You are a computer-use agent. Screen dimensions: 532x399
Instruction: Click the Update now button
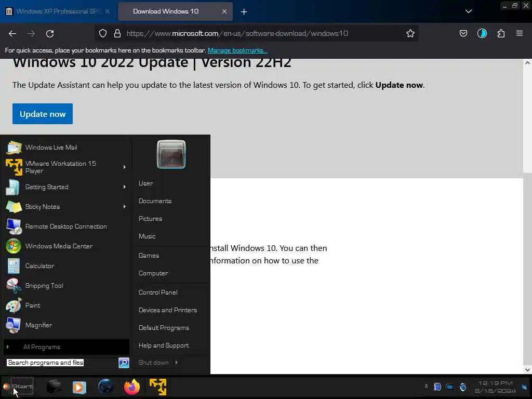pyautogui.click(x=43, y=114)
